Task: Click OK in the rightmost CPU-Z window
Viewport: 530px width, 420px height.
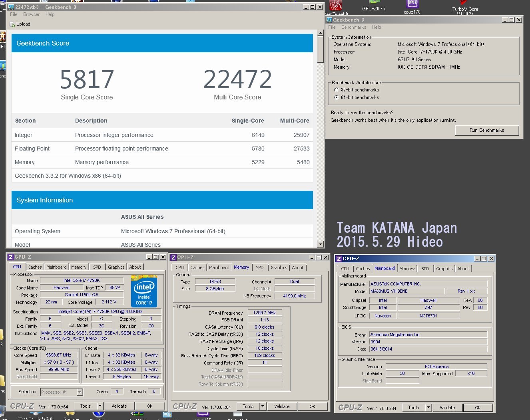Action: click(478, 408)
